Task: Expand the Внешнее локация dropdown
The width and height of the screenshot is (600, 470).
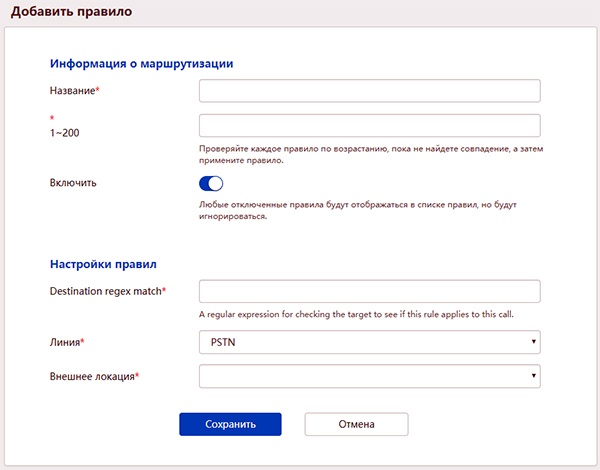Action: click(x=370, y=376)
